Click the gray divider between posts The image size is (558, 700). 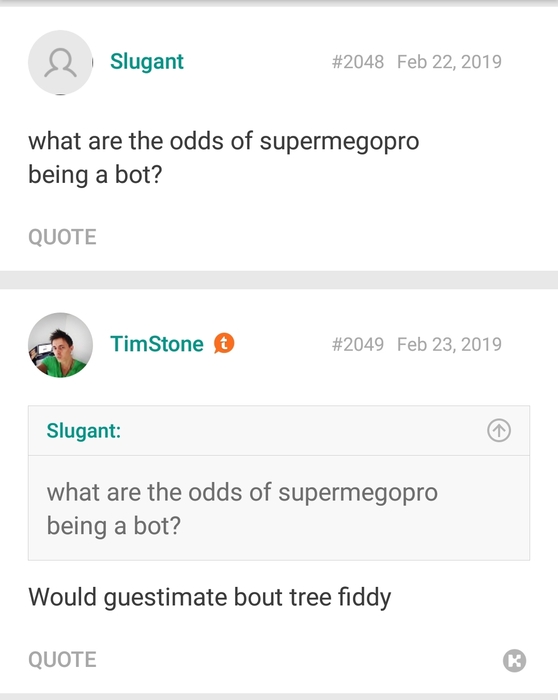coord(279,280)
